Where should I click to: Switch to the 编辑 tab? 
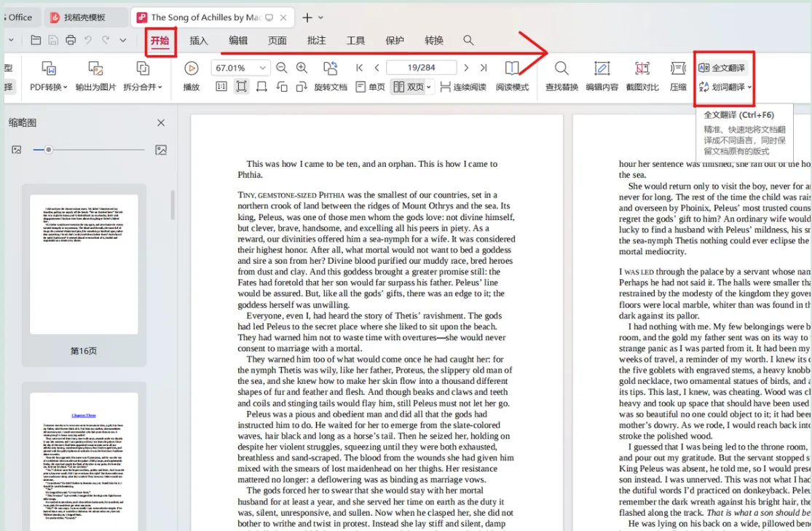(x=238, y=40)
